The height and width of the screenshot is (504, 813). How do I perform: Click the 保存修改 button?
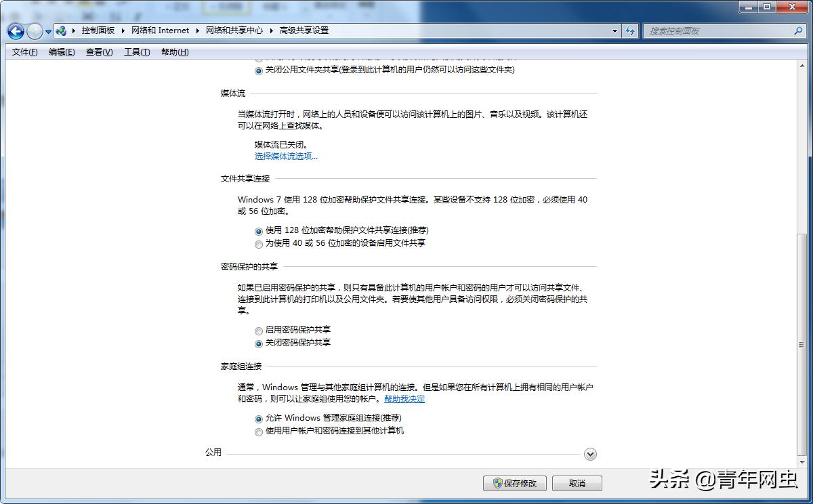pos(515,483)
